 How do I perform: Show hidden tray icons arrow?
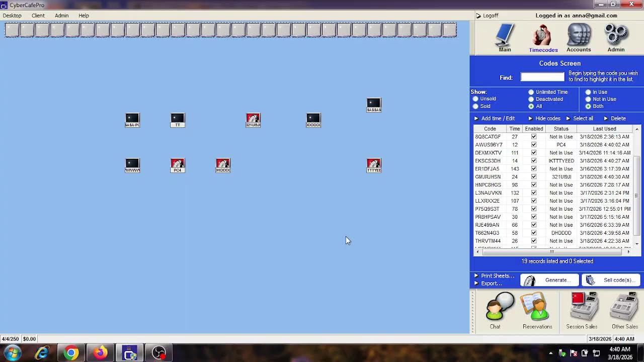551,353
